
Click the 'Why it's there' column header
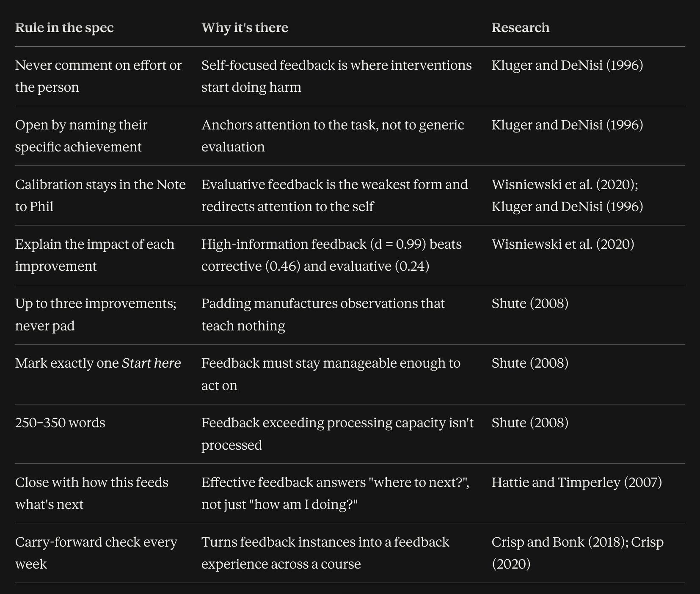[x=245, y=27]
